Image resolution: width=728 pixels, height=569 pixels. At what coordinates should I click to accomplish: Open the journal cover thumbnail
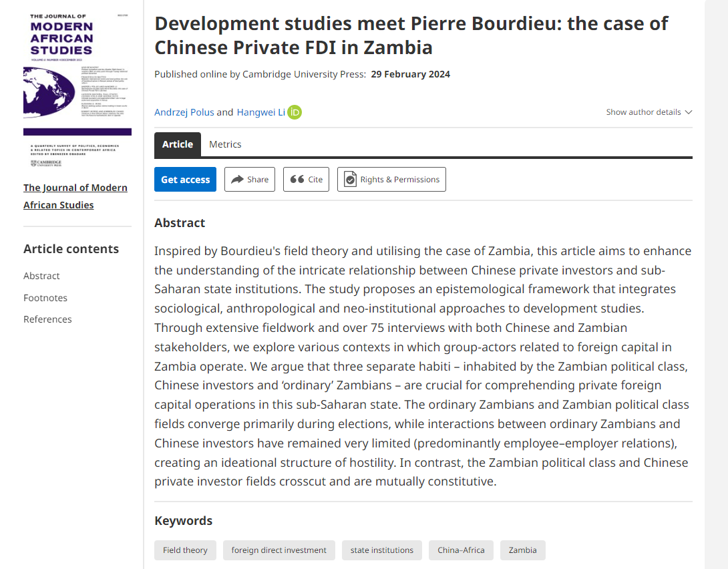click(x=77, y=91)
